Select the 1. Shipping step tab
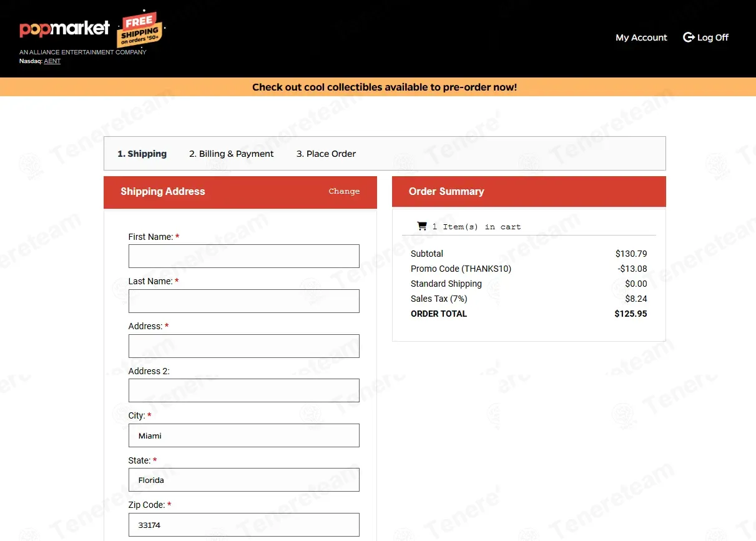 click(x=142, y=154)
